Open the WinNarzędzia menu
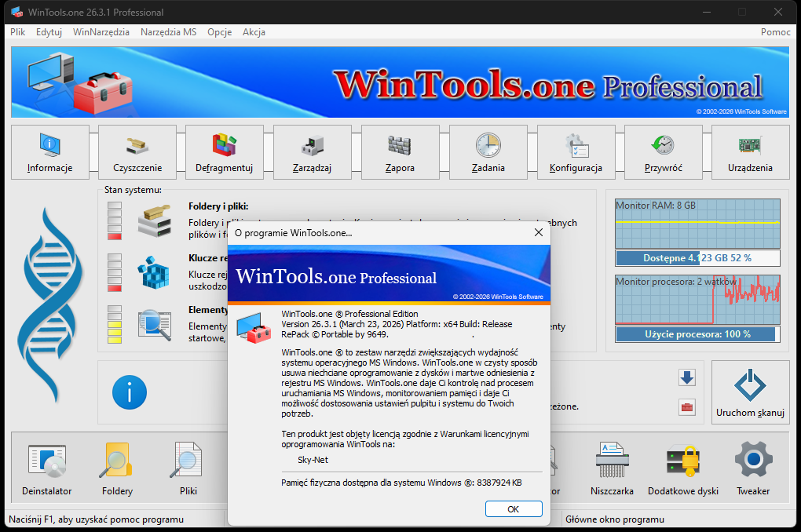This screenshot has height=532, width=801. point(101,31)
